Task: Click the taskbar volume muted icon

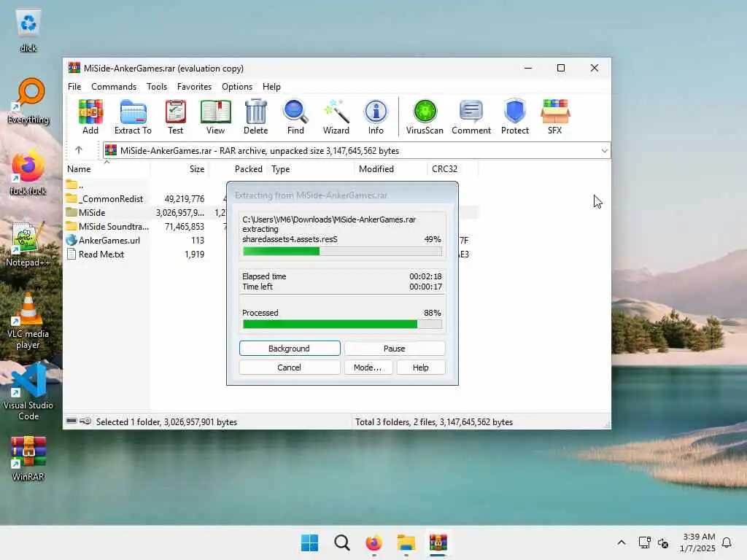Action: 662,542
